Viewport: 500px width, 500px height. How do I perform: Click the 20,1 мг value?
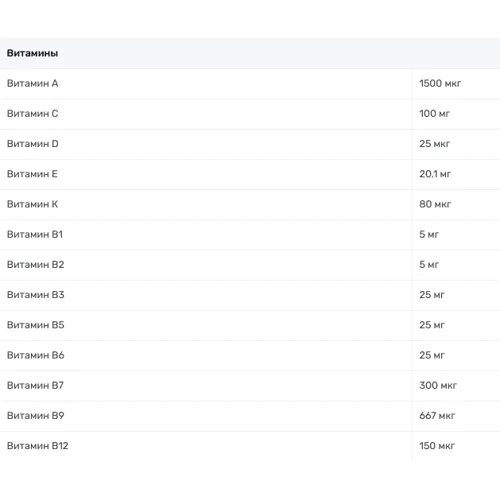[x=435, y=174]
